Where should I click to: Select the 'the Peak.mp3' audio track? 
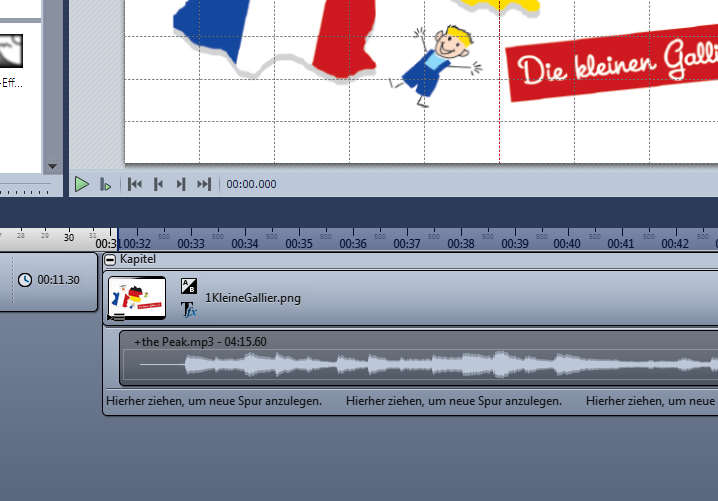click(x=420, y=364)
